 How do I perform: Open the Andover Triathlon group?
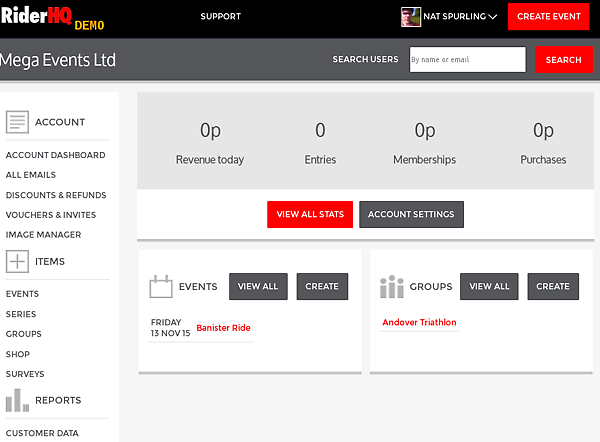419,322
